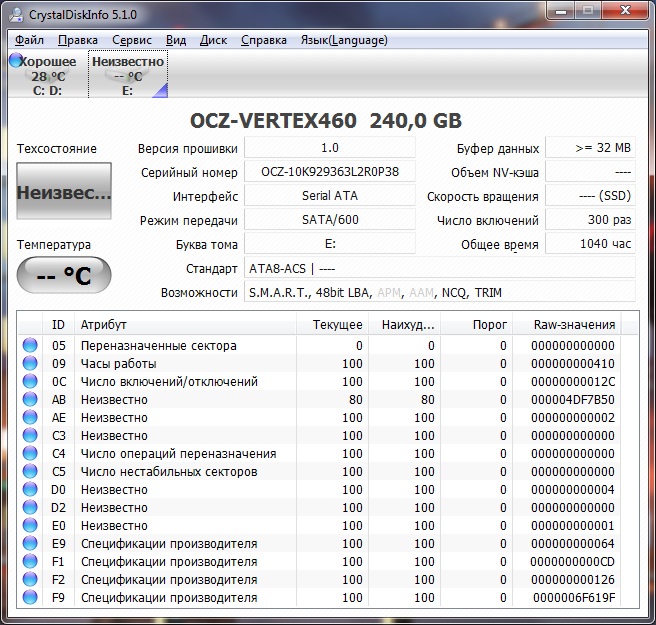656x625 pixels.
Task: Click the blue health orb for disk C: D:
Action: [16, 60]
